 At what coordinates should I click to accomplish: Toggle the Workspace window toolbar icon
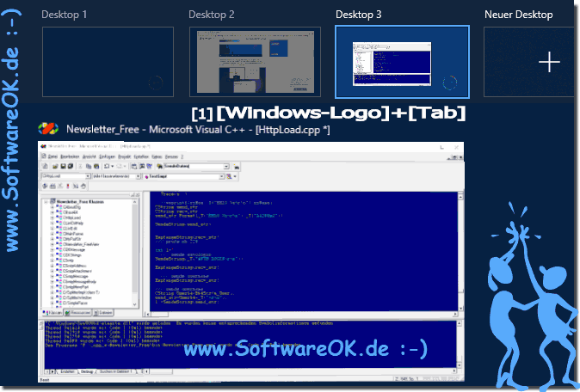[134, 166]
